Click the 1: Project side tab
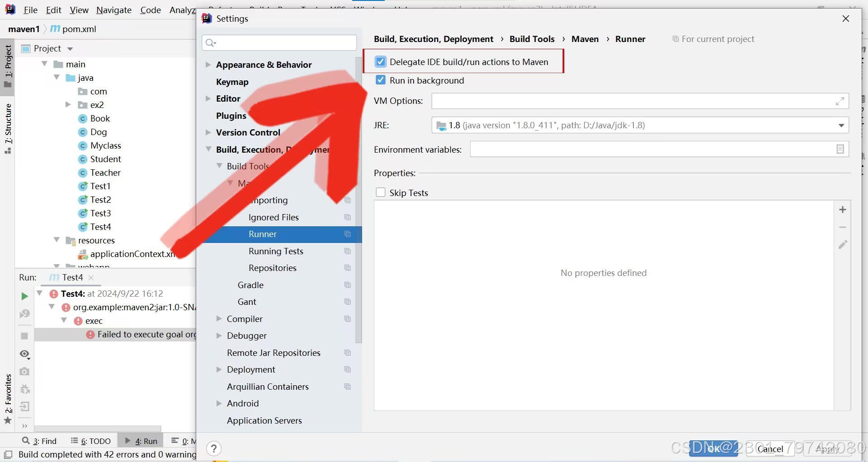Image resolution: width=868 pixels, height=462 pixels. 8,67
